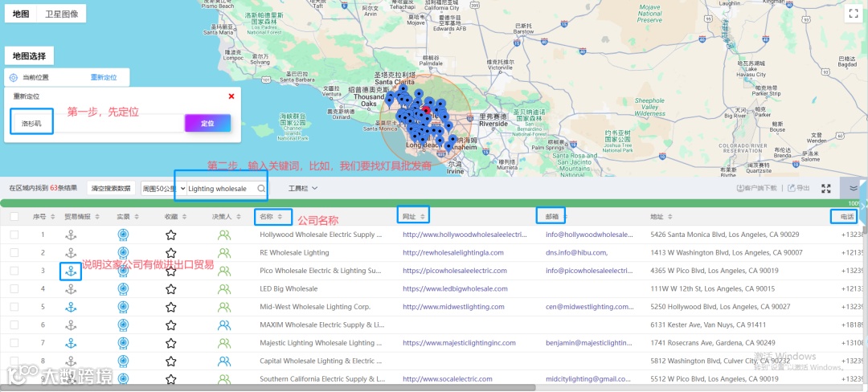Close the 重新定位 relocate panel
868x392 pixels.
pos(231,96)
